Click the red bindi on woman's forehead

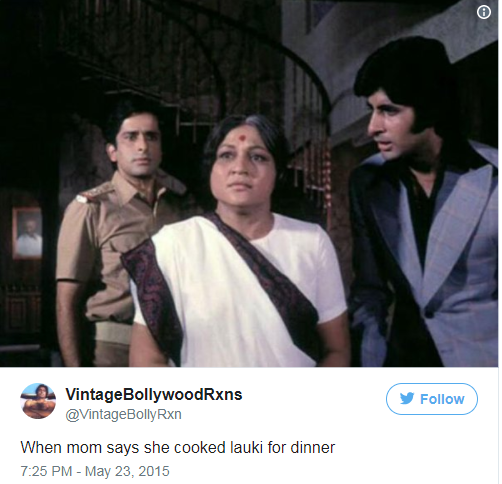242,137
